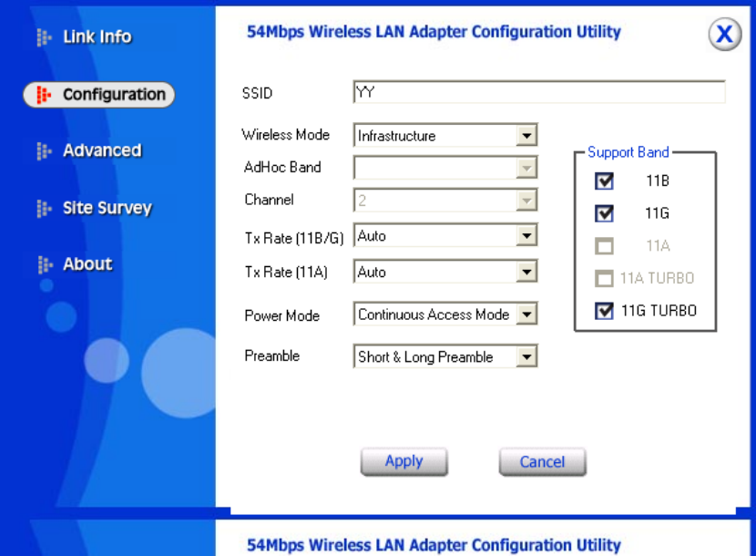Image resolution: width=756 pixels, height=556 pixels.
Task: Open the Link Info page
Action: tap(97, 37)
